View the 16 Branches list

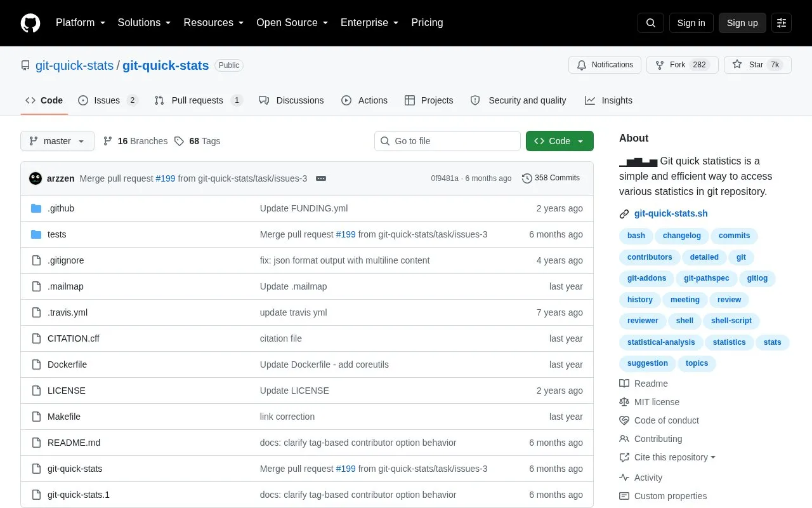click(135, 141)
